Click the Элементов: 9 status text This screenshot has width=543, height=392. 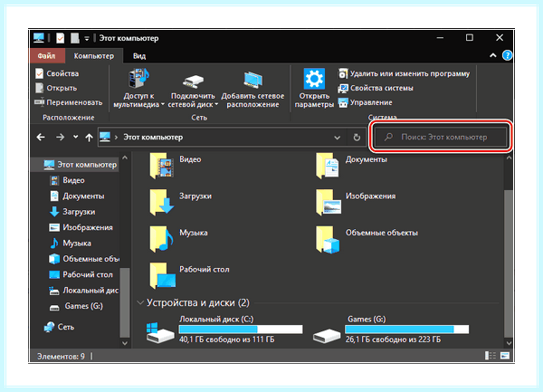61,356
